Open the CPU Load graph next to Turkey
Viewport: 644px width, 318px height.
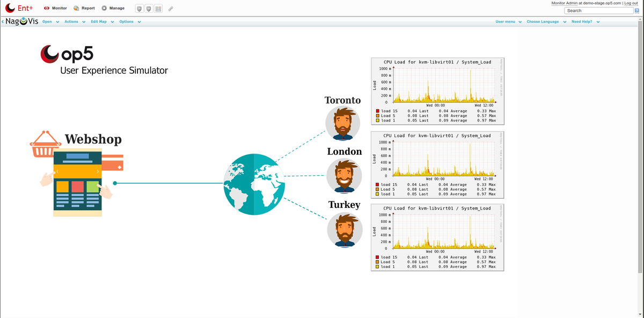(x=438, y=237)
